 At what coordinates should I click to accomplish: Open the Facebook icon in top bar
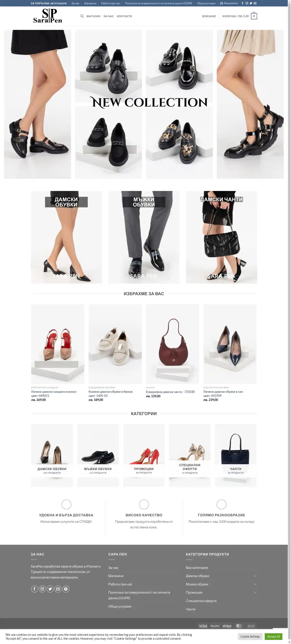pyautogui.click(x=242, y=3)
